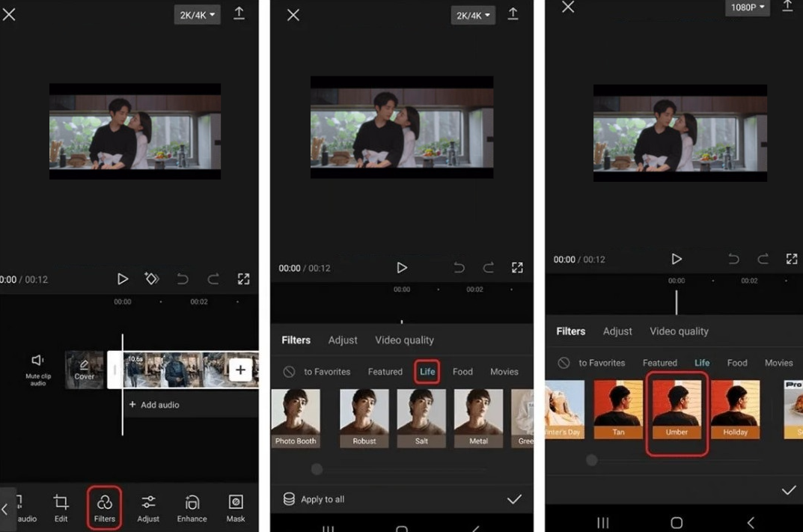This screenshot has height=532, width=803.
Task: Open the Mask tool
Action: 236,508
